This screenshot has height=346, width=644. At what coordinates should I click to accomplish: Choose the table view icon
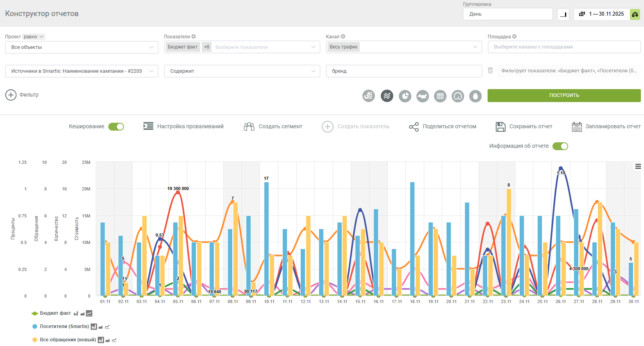440,96
